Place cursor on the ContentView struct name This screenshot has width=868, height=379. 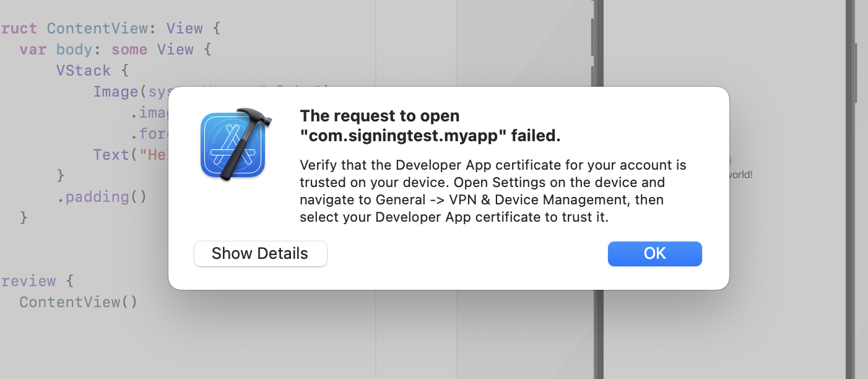98,28
